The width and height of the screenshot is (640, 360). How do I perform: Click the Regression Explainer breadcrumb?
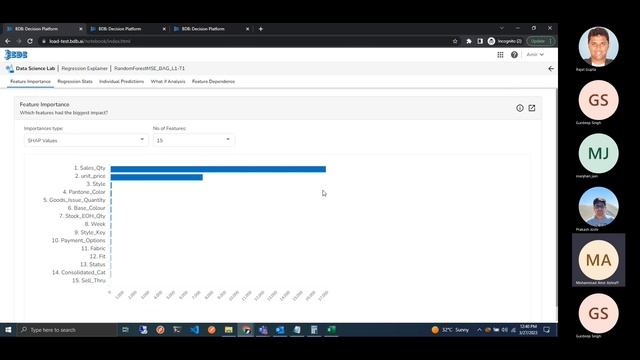[x=84, y=69]
